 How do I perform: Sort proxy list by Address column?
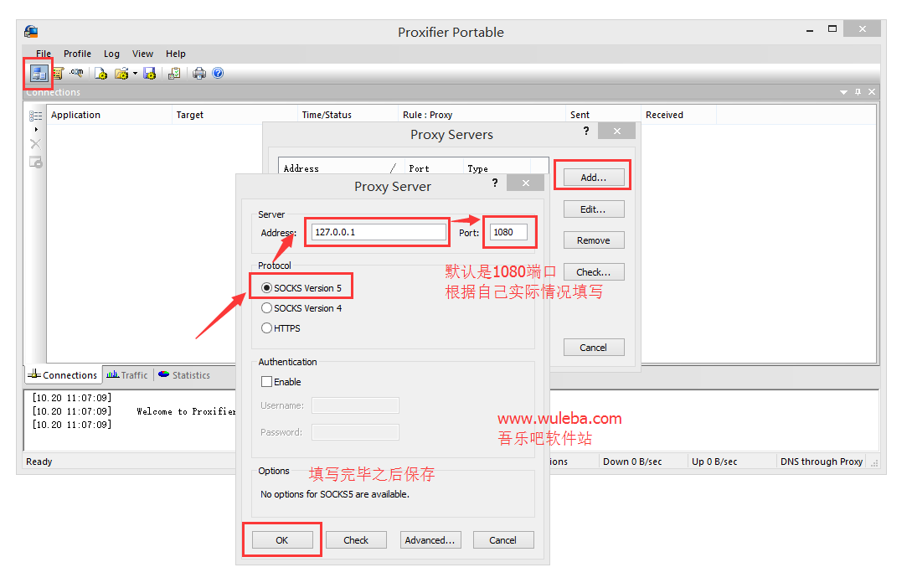point(342,168)
